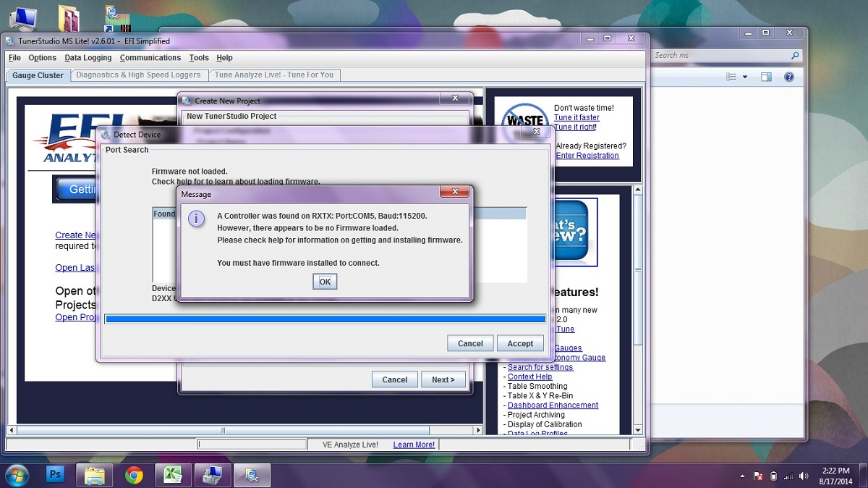Show hidden tray icons arrow
The height and width of the screenshot is (488, 868).
point(743,476)
